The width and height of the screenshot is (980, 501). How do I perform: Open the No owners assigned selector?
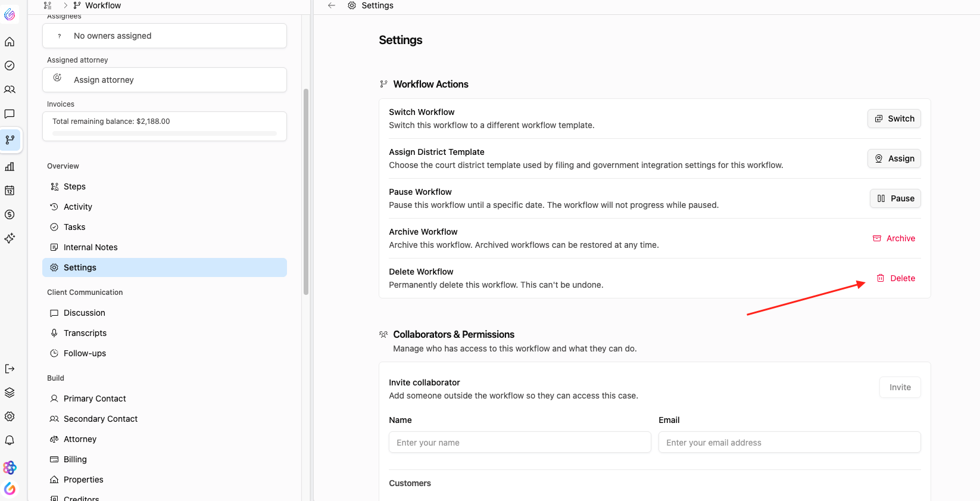(164, 36)
